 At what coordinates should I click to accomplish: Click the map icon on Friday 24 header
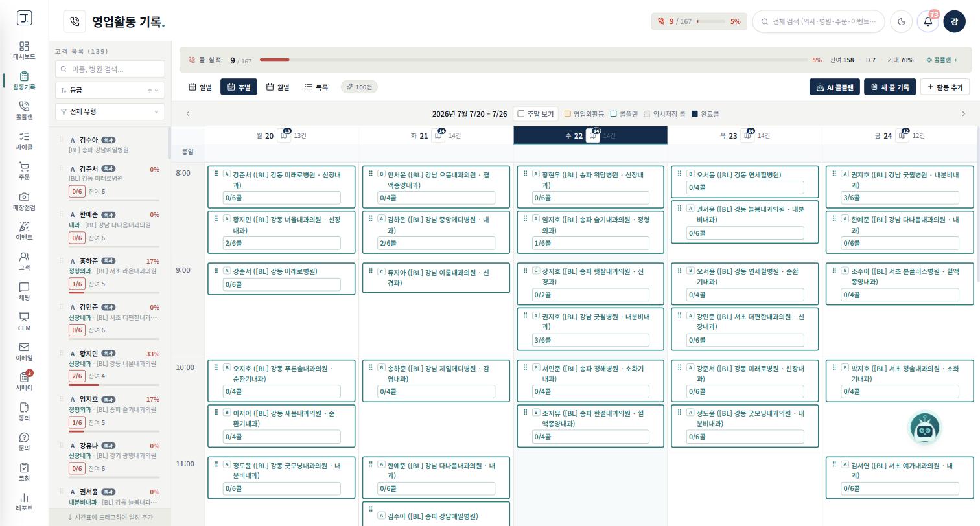click(x=902, y=135)
